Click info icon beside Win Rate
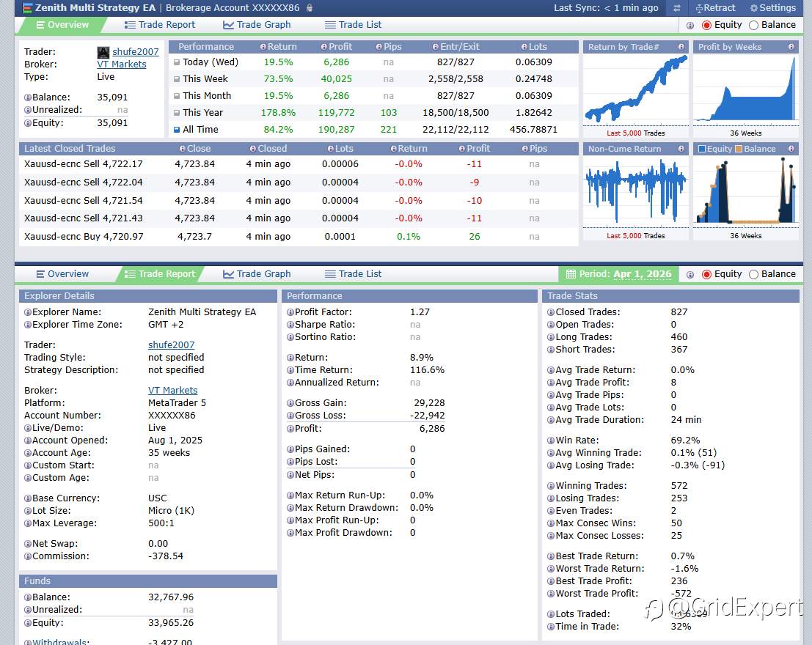Image resolution: width=812 pixels, height=645 pixels. coord(551,441)
